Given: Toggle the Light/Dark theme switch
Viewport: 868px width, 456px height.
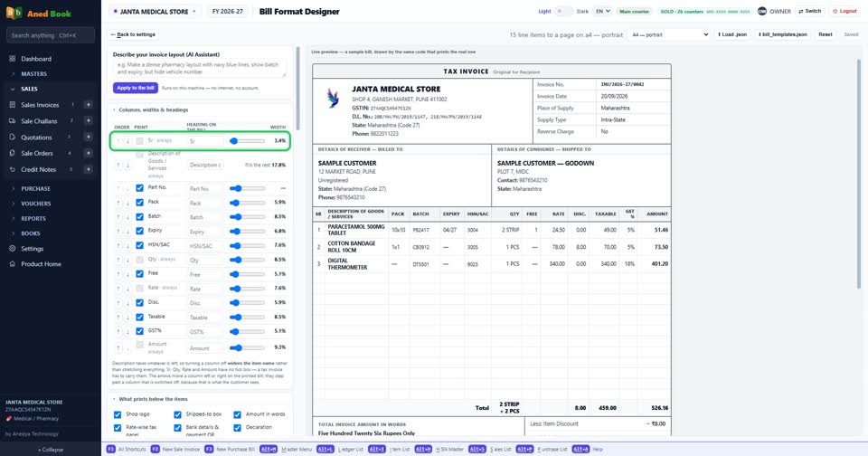Looking at the screenshot, I should coord(563,11).
